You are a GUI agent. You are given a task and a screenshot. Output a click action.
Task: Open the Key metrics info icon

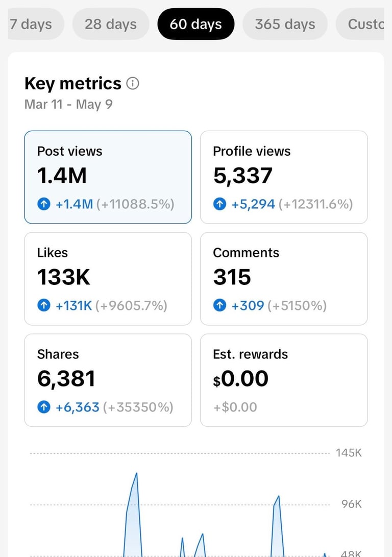[133, 84]
